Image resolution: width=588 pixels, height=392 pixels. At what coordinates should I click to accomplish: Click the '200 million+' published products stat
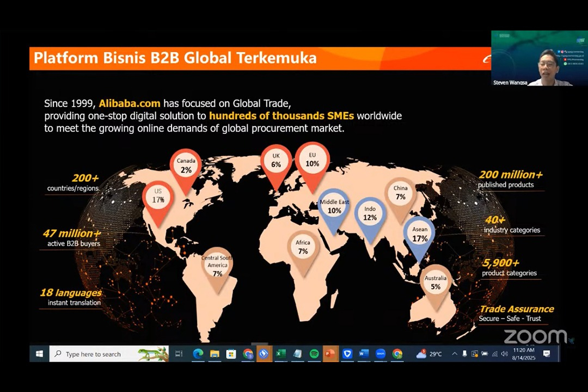tap(510, 179)
